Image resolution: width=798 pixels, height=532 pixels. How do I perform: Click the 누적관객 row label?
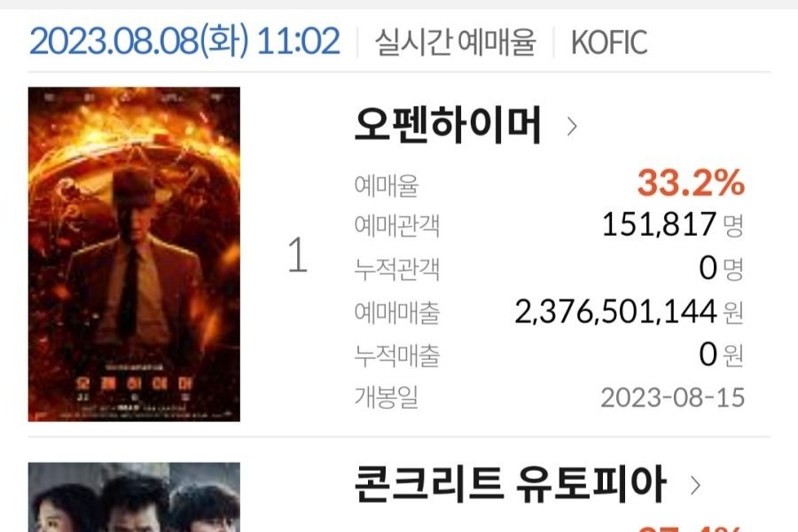click(x=397, y=270)
